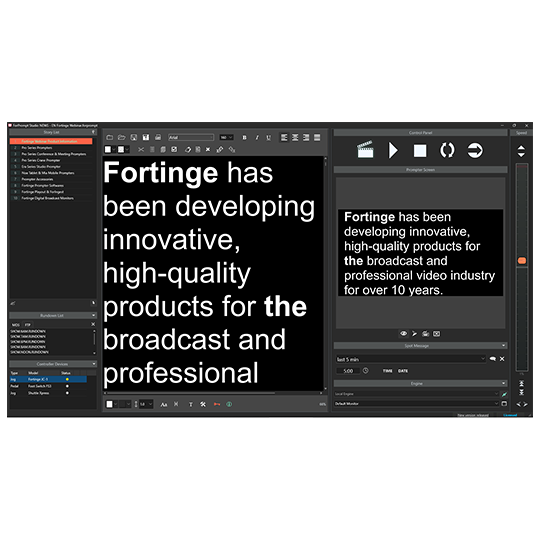Open the text background color swatch
540x540 pixels.
click(x=123, y=149)
